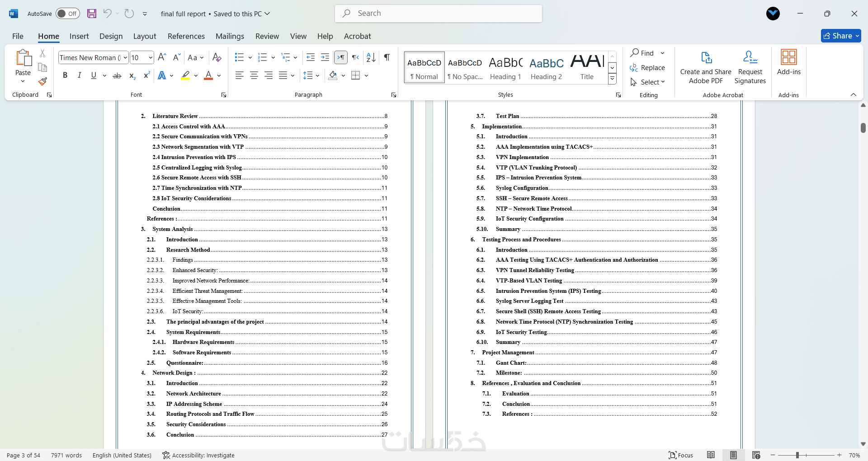Open Create and Share Adobe PDF
This screenshot has height=461, width=868.
coord(706,67)
